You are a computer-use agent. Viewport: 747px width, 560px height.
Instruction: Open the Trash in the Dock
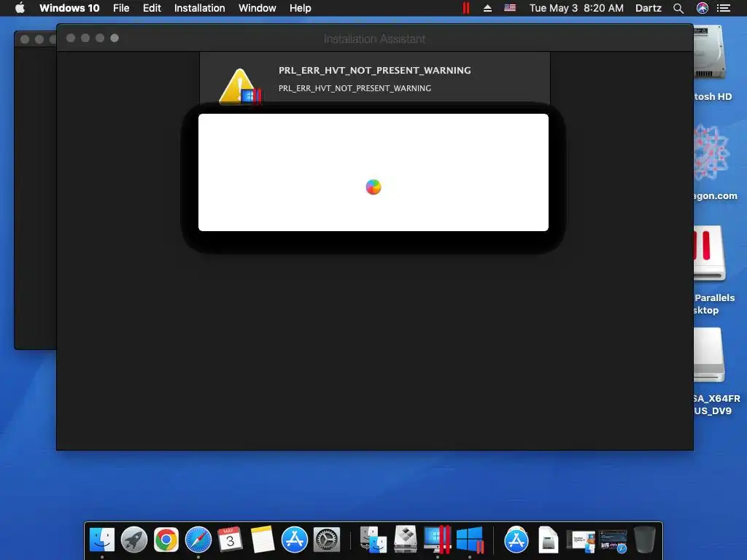tap(645, 540)
